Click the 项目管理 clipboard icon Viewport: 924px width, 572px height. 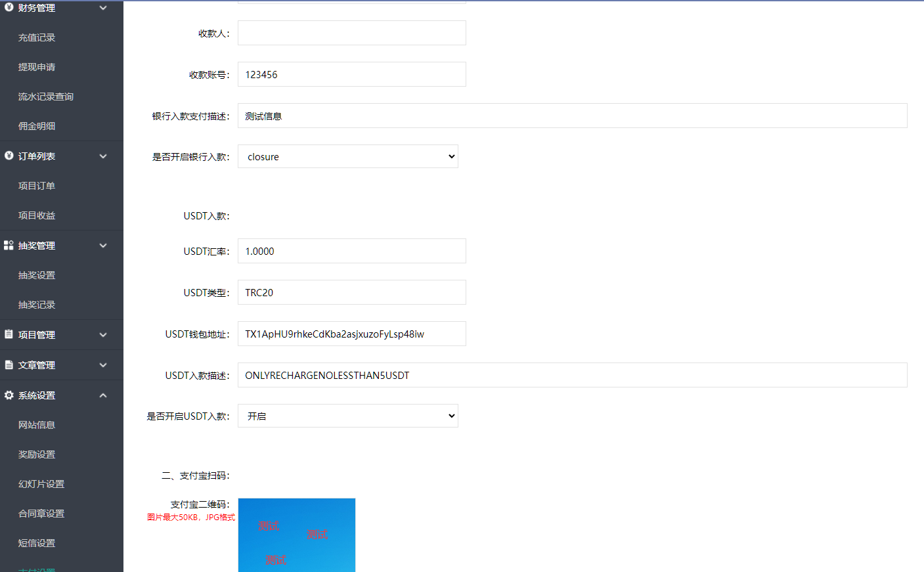tap(9, 334)
